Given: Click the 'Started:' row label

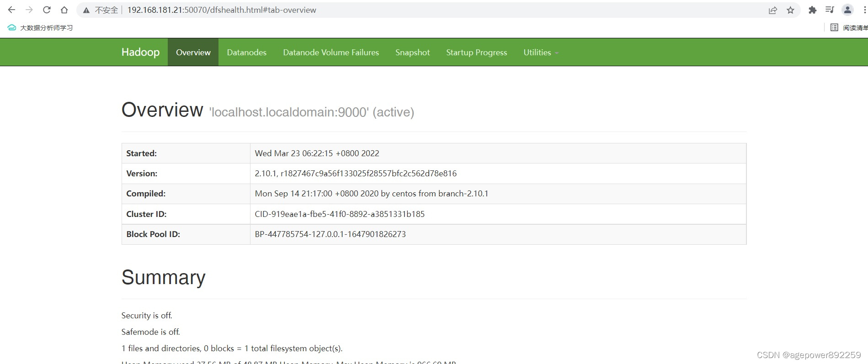Looking at the screenshot, I should tap(142, 153).
